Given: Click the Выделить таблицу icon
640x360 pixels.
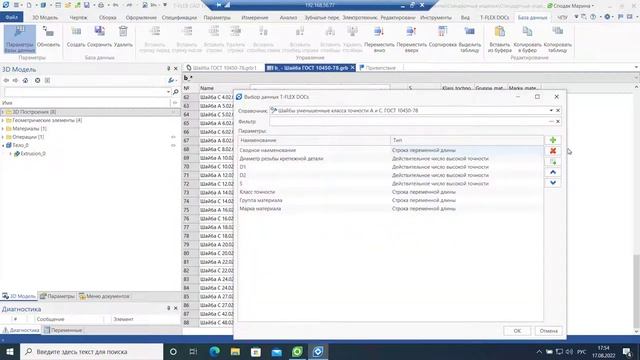Looking at the screenshot, I should (470, 39).
